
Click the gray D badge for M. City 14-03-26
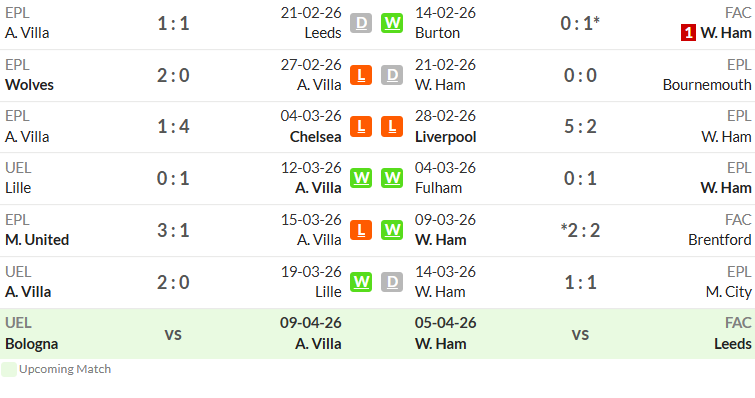392,282
